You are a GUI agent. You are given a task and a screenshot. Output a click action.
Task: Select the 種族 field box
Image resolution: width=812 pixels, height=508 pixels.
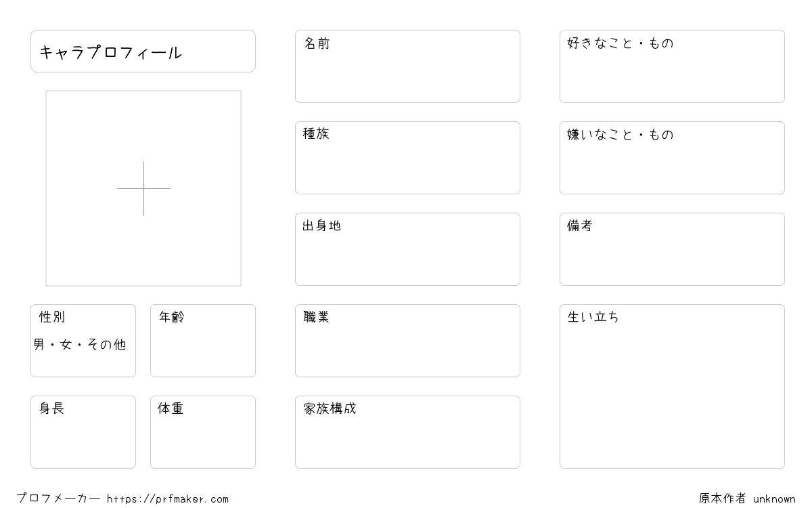tap(407, 158)
